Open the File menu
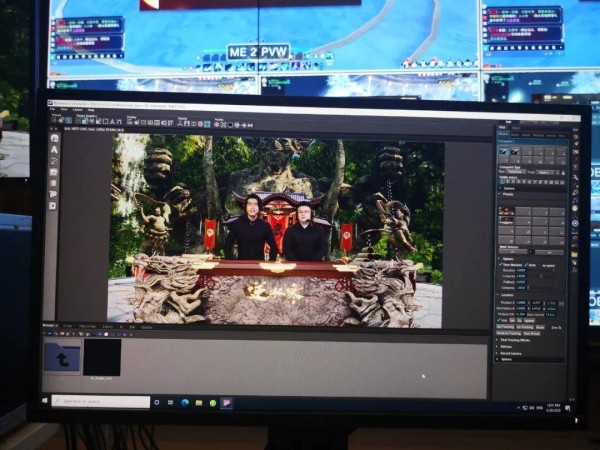 pos(53,109)
